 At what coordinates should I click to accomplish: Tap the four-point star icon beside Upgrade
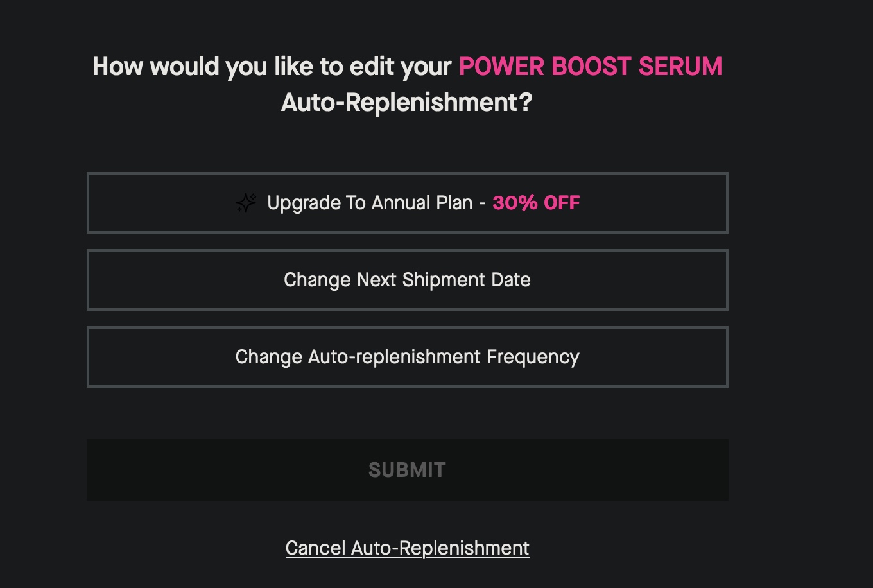coord(246,203)
